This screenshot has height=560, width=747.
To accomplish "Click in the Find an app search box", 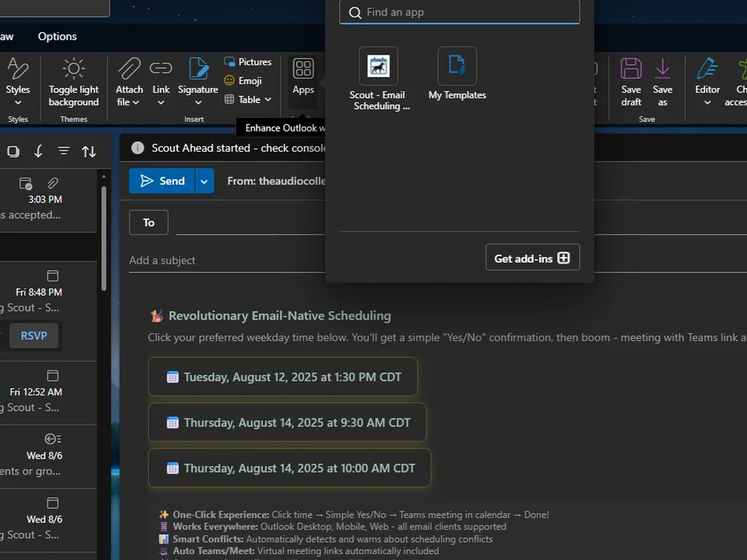I will point(459,12).
